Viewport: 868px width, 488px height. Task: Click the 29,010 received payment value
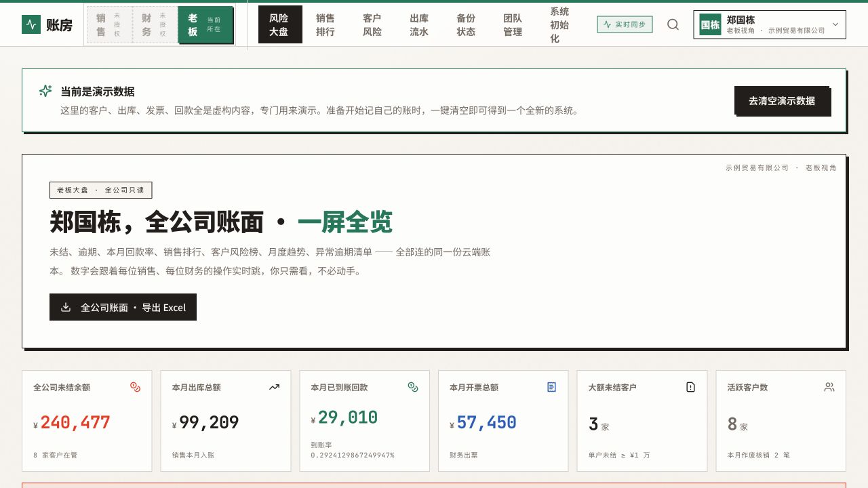pos(348,418)
